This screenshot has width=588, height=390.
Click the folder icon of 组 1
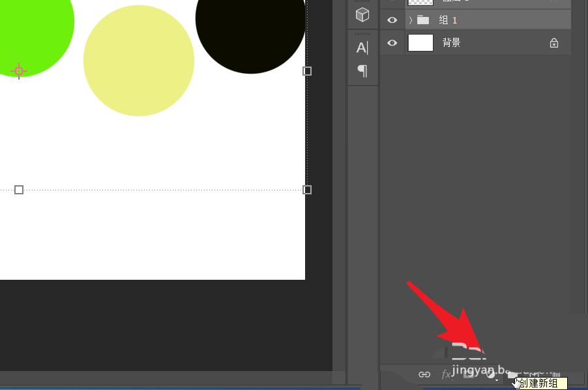coord(423,20)
